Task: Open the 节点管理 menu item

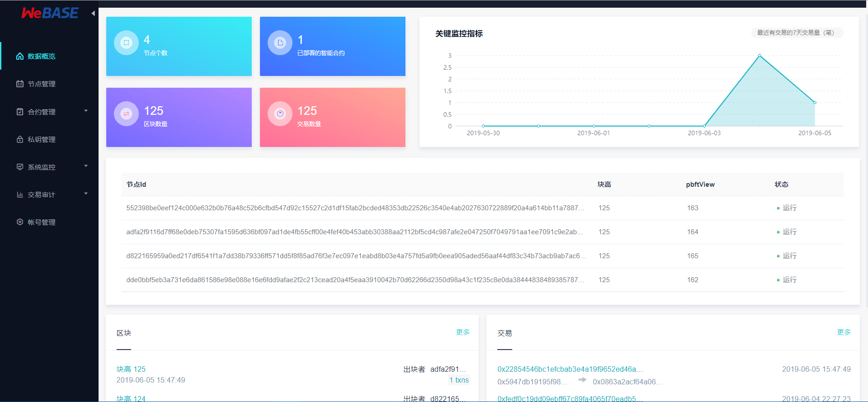Action: coord(42,84)
